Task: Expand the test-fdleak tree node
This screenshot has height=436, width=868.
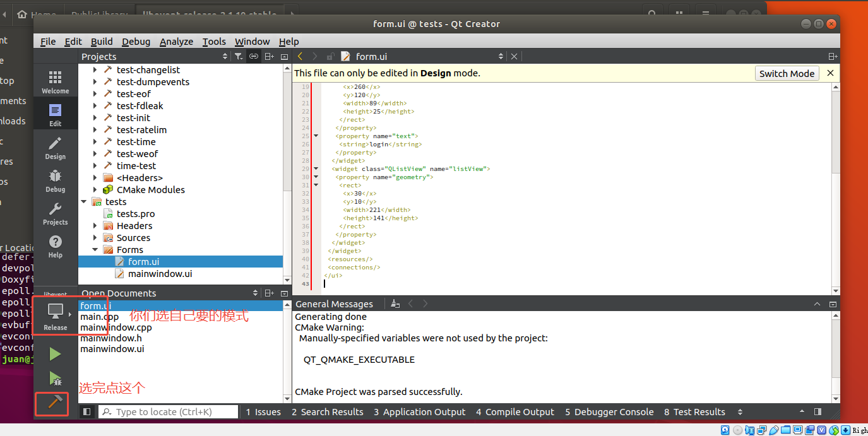Action: click(95, 105)
